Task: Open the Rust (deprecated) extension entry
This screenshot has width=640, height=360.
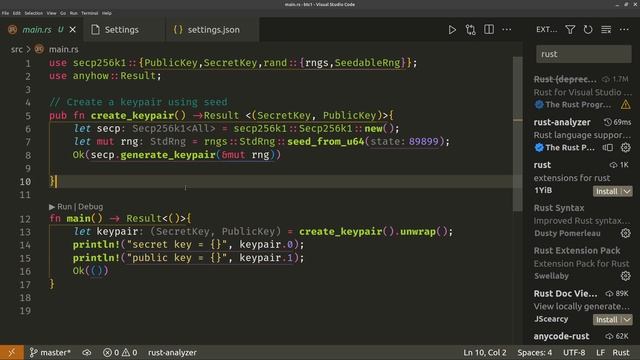Action: pyautogui.click(x=582, y=92)
